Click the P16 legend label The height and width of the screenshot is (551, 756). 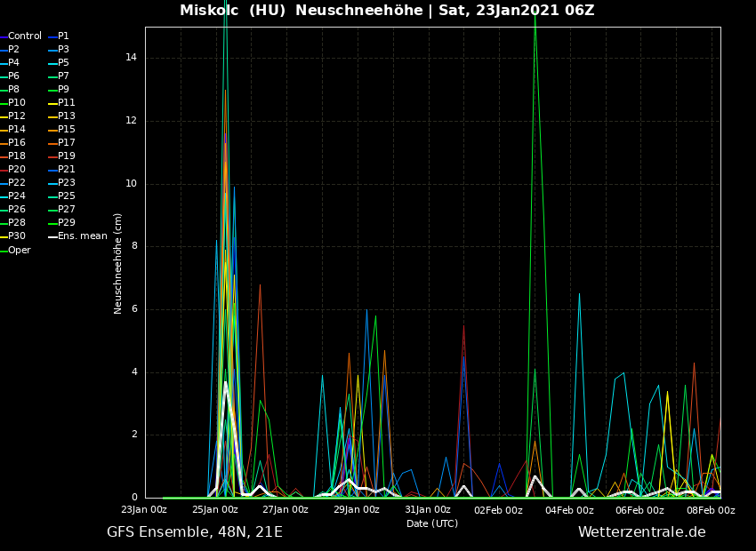coord(17,143)
